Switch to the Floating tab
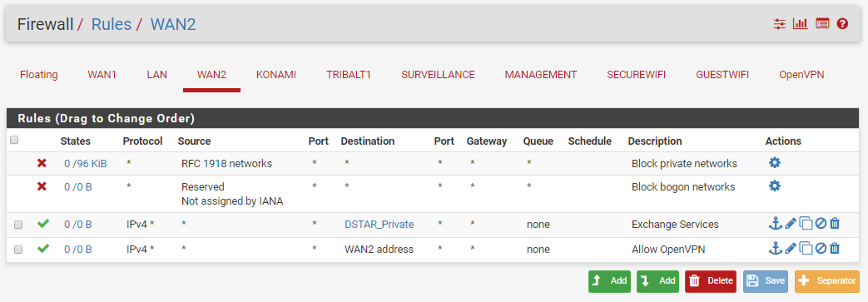 [39, 75]
